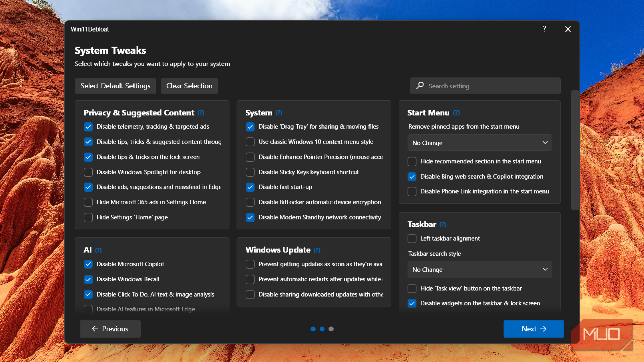Toggle Disable Modern Standby network connectivity
This screenshot has height=362, width=644.
click(x=250, y=217)
